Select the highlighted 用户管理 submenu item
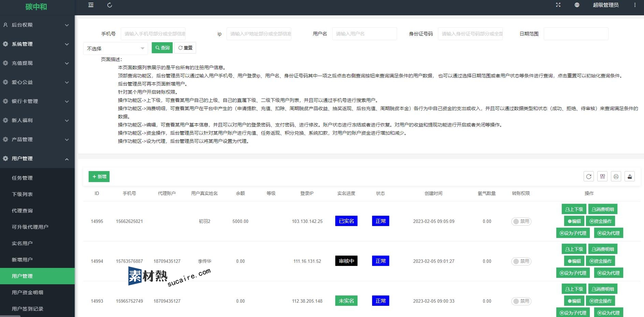This screenshot has height=317, width=644. pos(37,276)
